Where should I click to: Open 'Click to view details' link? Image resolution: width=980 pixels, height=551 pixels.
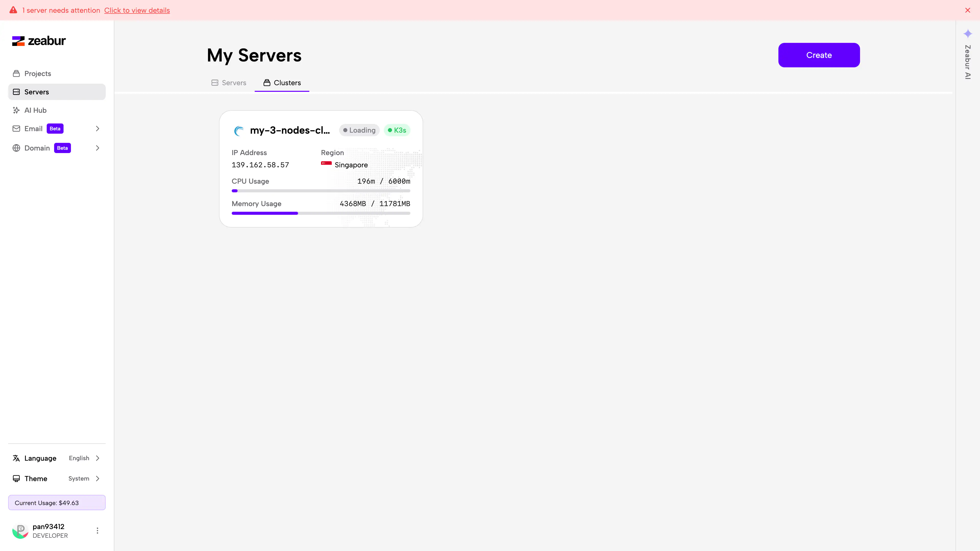[x=137, y=10]
